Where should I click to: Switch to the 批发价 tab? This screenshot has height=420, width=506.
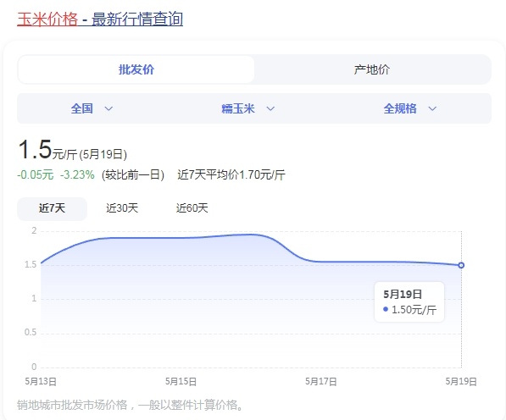(136, 69)
